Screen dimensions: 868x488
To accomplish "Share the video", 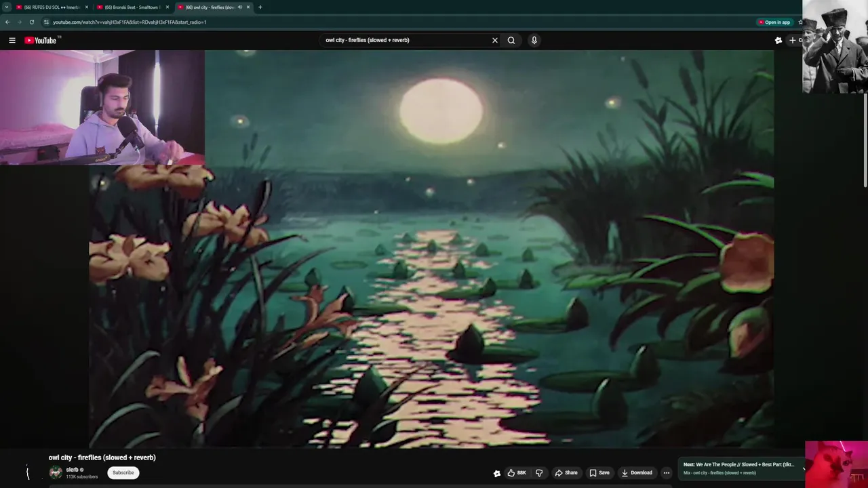I will tap(566, 472).
